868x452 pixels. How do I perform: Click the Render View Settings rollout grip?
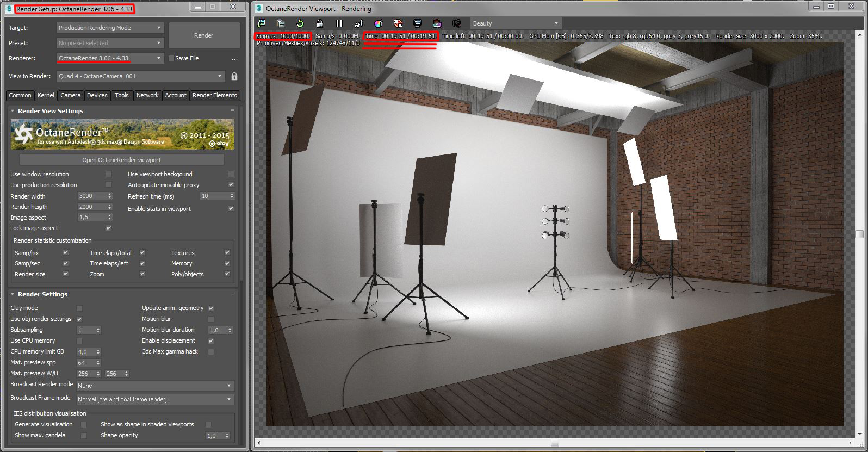pos(232,111)
